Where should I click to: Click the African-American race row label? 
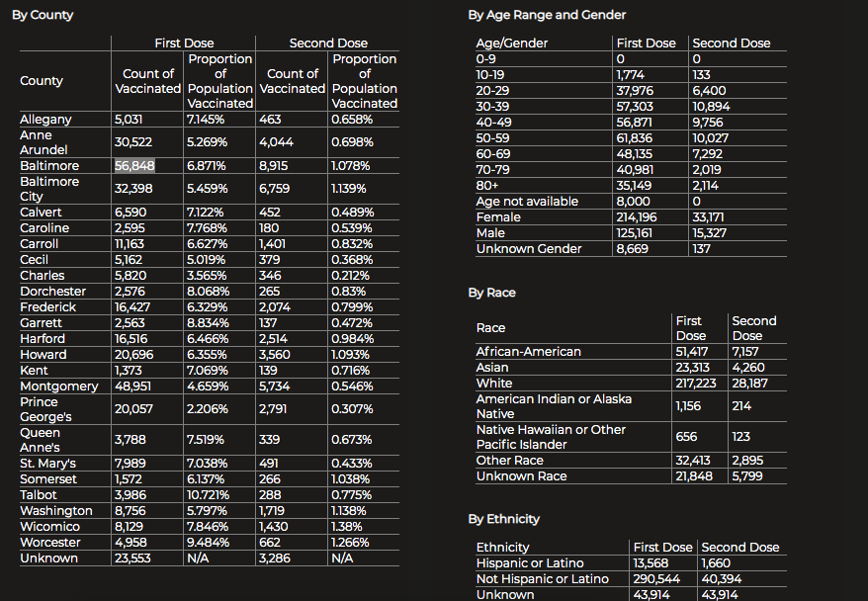tap(528, 352)
